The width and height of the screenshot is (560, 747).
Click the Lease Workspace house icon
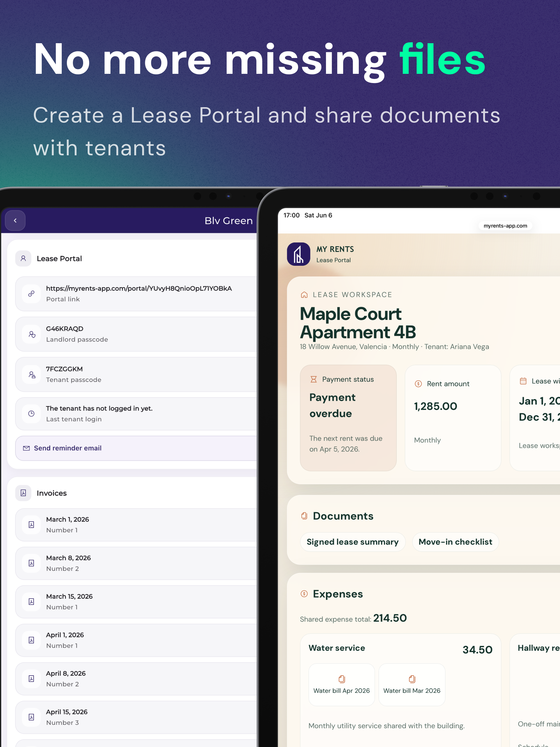click(304, 295)
